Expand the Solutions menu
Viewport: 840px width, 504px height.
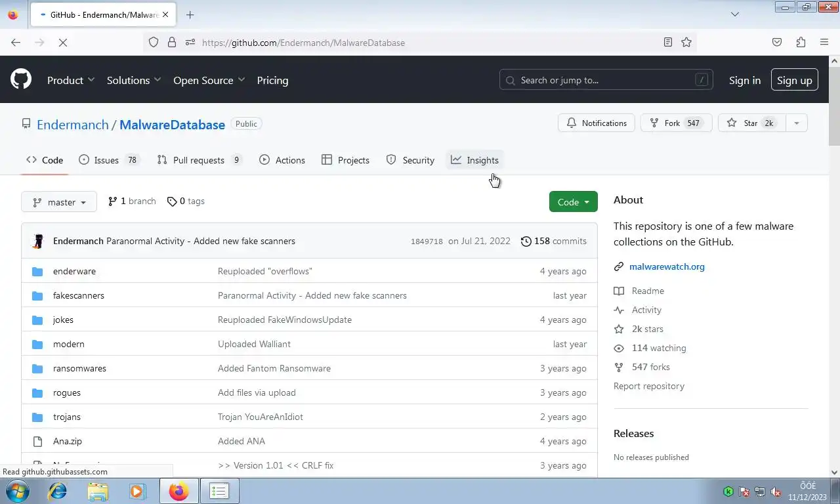[134, 80]
